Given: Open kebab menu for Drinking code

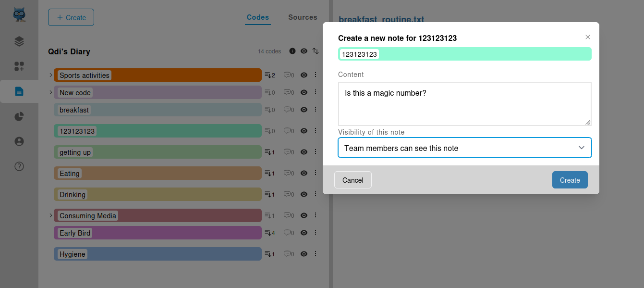Looking at the screenshot, I should tap(316, 194).
